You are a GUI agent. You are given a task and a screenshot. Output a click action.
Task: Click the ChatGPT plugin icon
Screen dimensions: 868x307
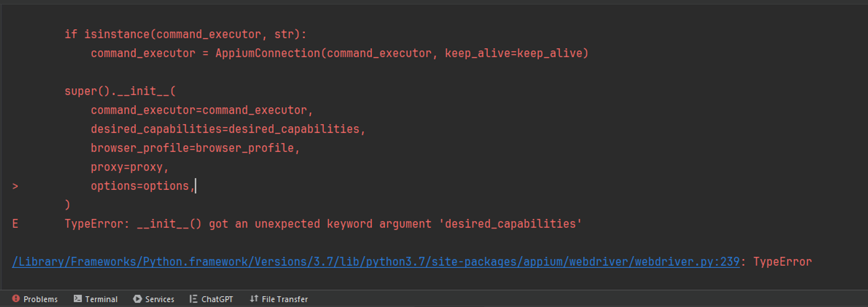194,299
